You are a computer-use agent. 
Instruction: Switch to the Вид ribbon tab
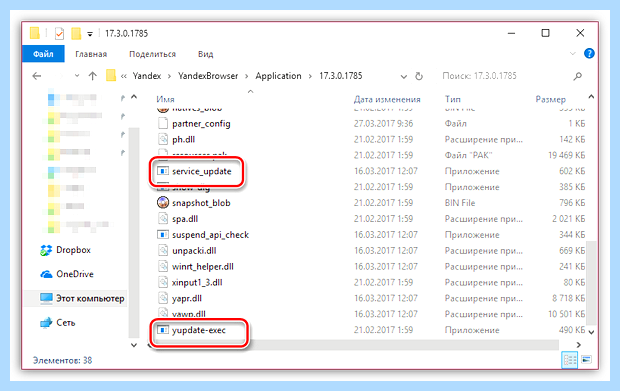tap(205, 54)
